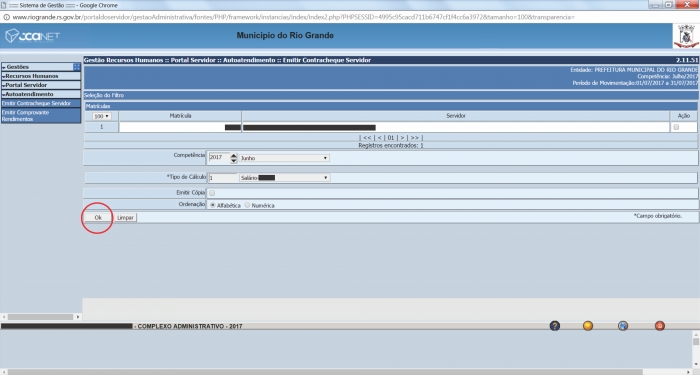Enable the Emitir Cópia checkbox
Image resolution: width=700 pixels, height=375 pixels.
(x=212, y=193)
